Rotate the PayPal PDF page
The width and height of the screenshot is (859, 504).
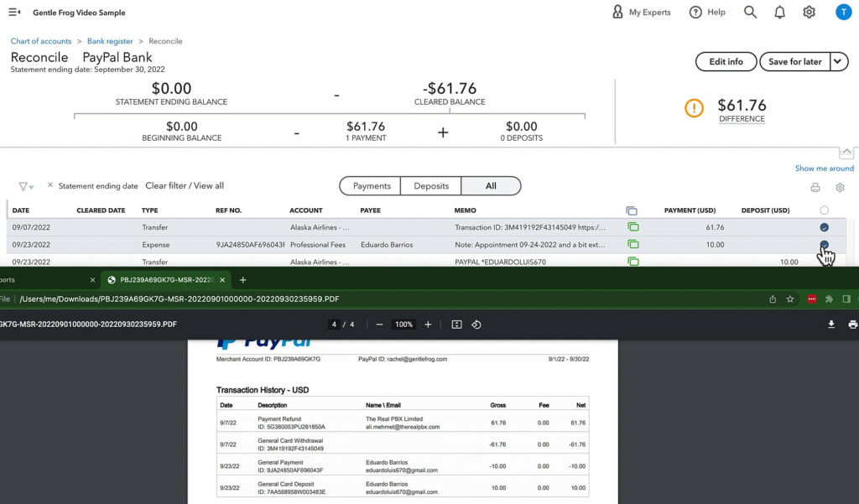(x=476, y=324)
